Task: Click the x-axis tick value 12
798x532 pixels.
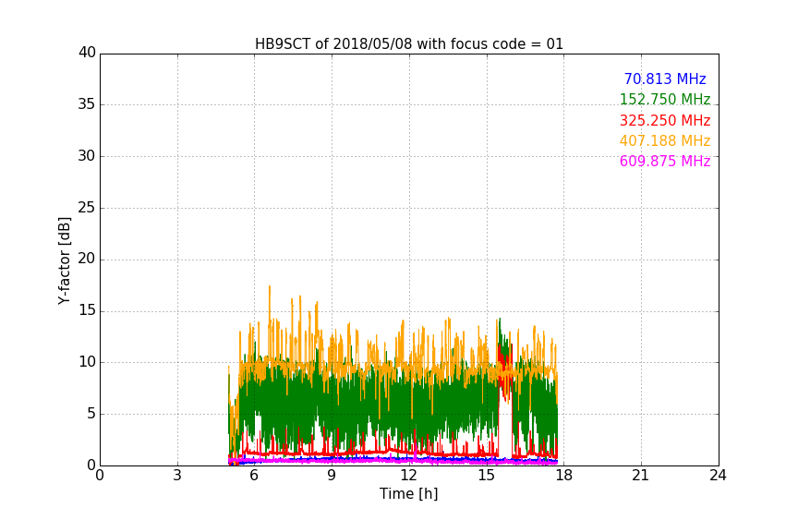Action: 409,476
